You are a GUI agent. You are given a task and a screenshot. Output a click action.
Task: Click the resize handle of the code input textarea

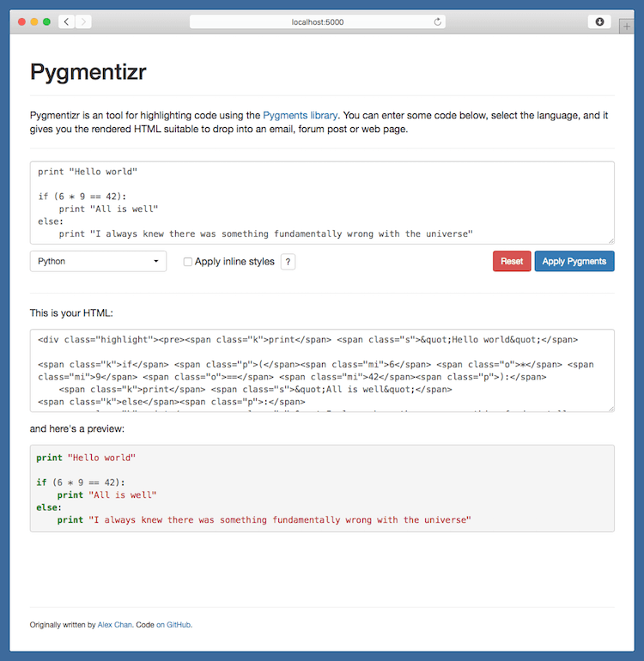[611, 240]
